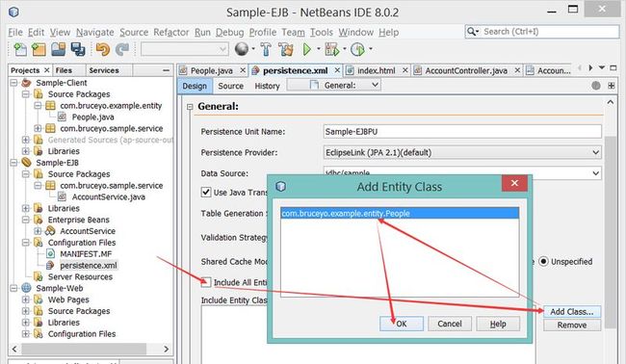Minimize the Projects window group
Image resolution: width=626 pixels, height=364 pixels.
(x=166, y=70)
